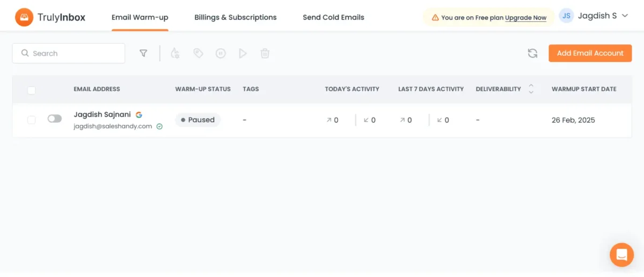
Task: Sort by Deliverability column arrows
Action: 531,89
